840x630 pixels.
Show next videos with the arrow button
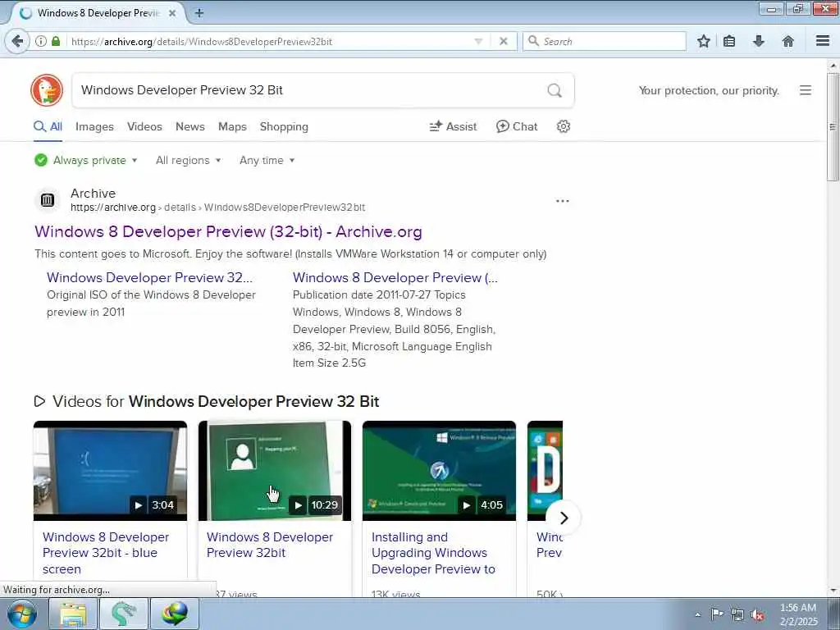coord(563,518)
